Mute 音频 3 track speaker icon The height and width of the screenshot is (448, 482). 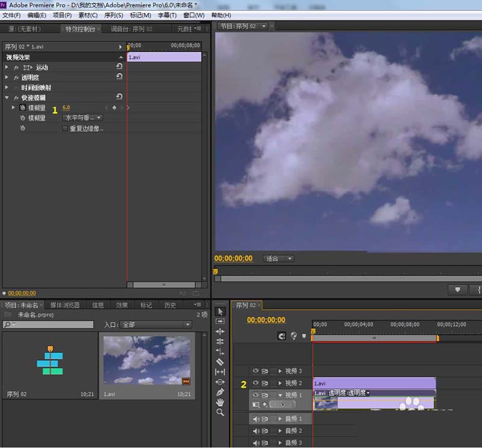pos(255,443)
